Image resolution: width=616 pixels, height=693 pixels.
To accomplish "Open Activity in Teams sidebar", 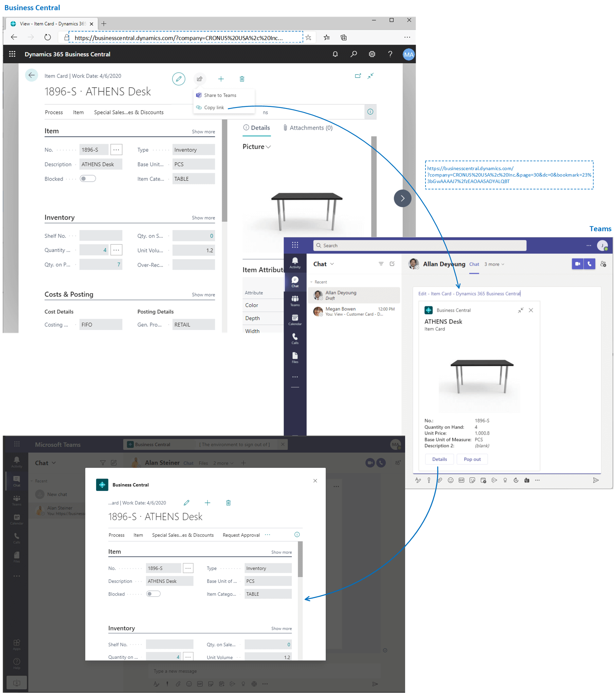I will coord(295,263).
